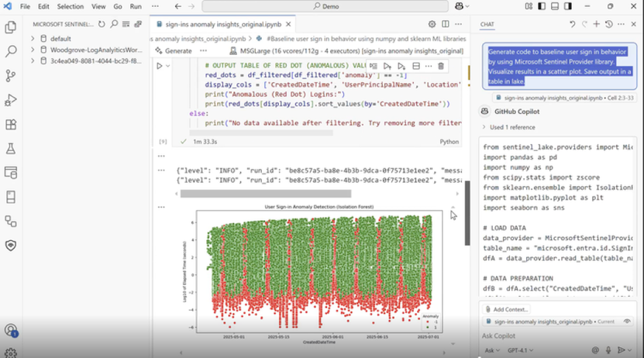Viewport: 644px width, 358px height.
Task: Focus the Ask Copilot input field
Action: [x=557, y=336]
